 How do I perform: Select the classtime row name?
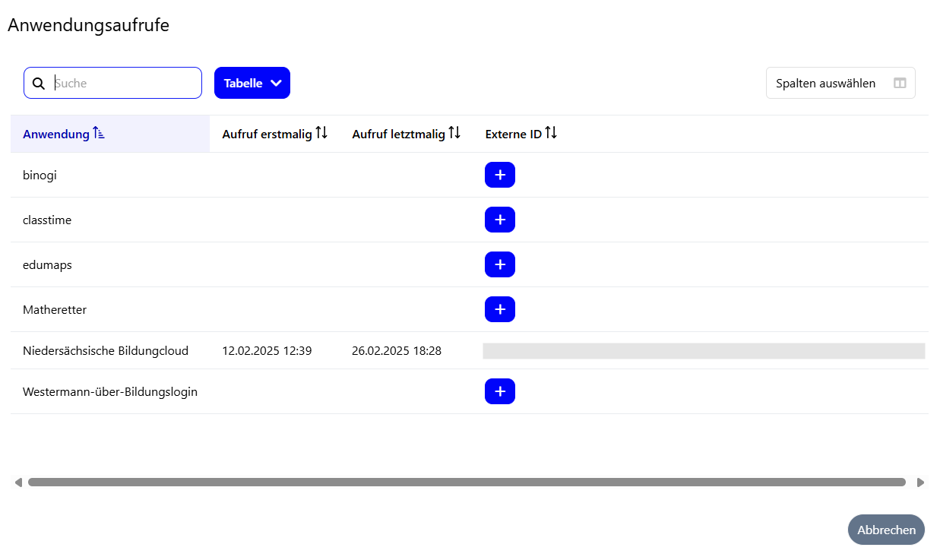click(47, 220)
